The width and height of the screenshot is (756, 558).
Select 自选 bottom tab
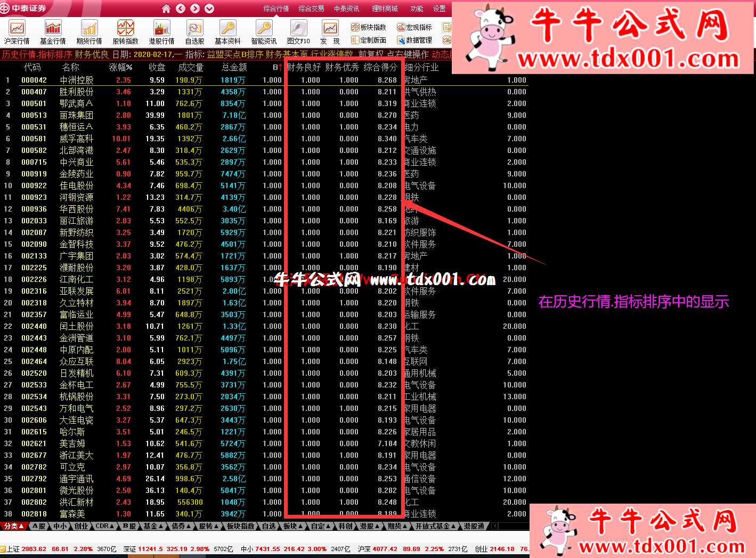(x=269, y=526)
